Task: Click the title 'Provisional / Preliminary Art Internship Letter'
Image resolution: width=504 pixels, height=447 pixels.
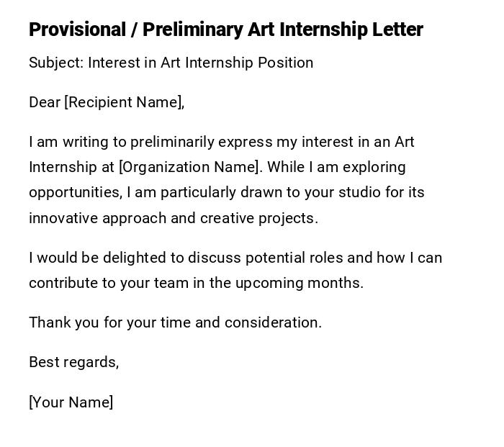Action: click(x=226, y=30)
